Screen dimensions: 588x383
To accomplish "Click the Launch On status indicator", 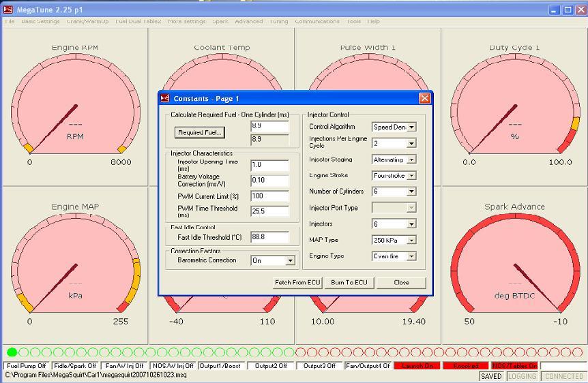I will [417, 366].
